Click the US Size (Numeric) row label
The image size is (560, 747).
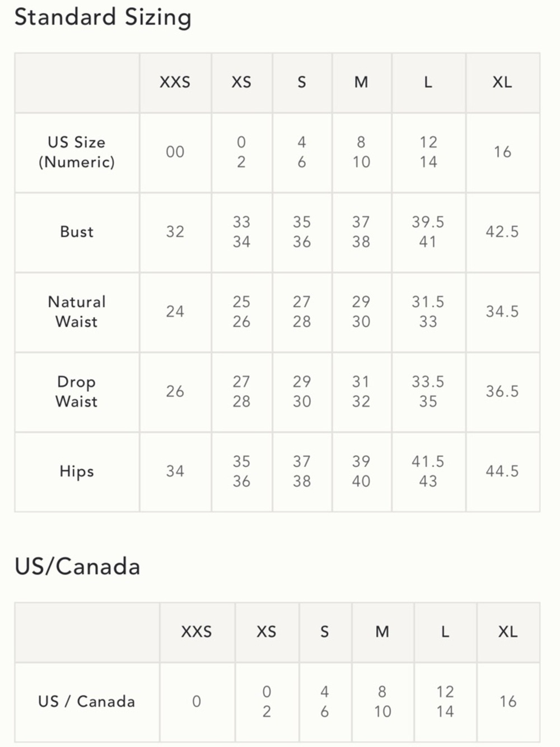coord(77,152)
